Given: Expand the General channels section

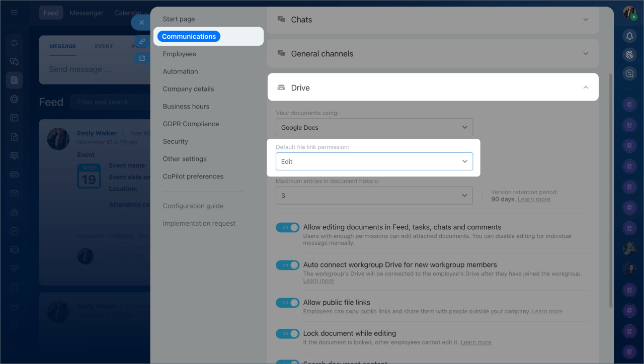Looking at the screenshot, I should (432, 54).
